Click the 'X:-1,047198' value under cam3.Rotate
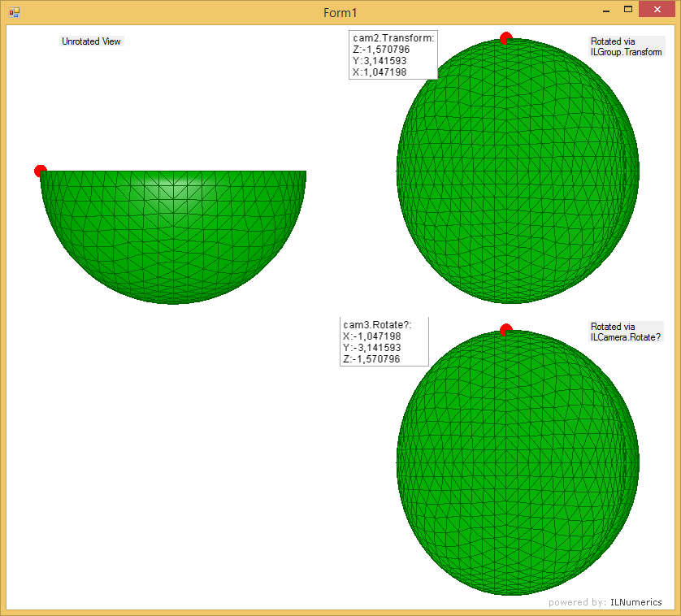The height and width of the screenshot is (616, 681). click(x=371, y=336)
